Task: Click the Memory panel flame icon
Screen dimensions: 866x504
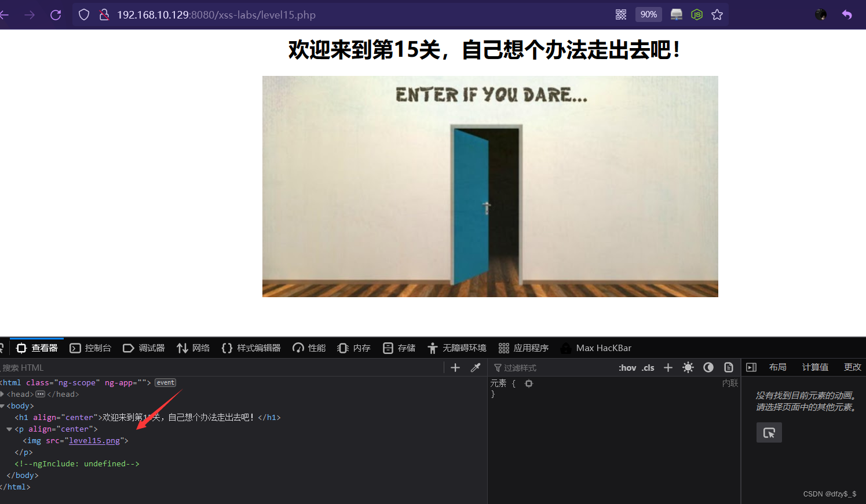Action: (x=342, y=348)
